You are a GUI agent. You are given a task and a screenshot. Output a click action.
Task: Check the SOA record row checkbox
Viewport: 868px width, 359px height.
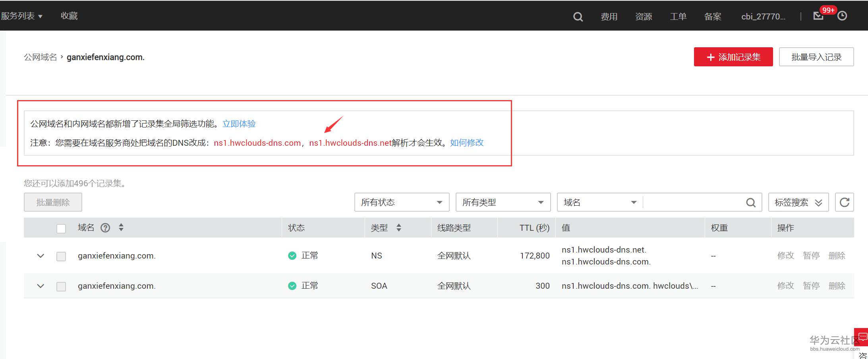61,286
